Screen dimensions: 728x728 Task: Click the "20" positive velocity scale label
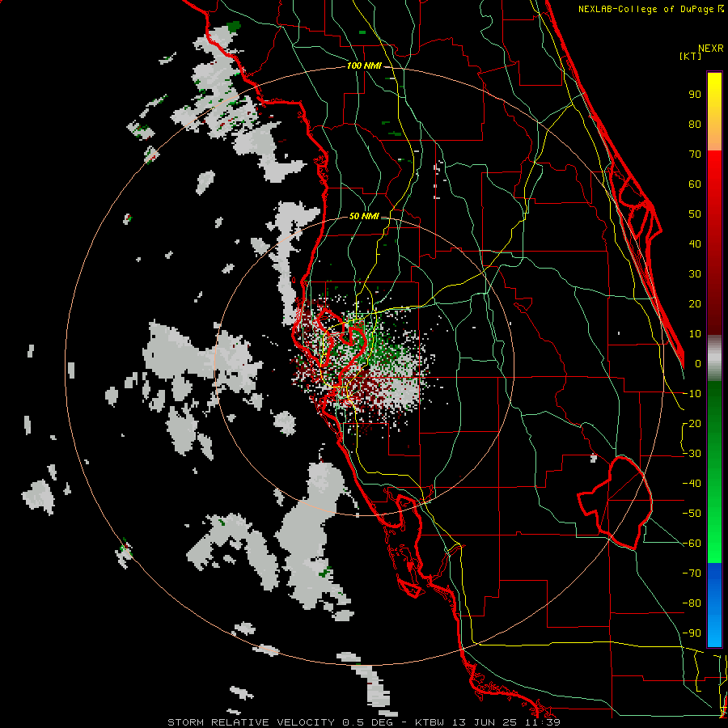(x=695, y=304)
